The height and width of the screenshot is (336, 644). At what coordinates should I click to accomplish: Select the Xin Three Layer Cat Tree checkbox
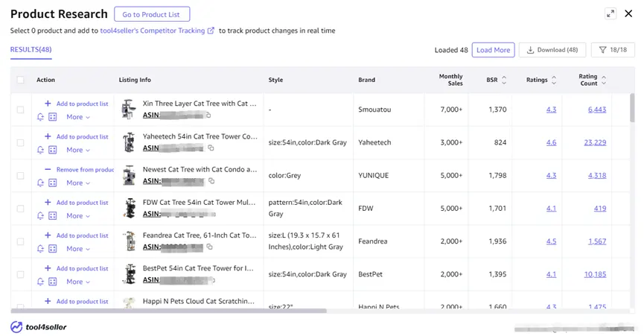tap(20, 110)
